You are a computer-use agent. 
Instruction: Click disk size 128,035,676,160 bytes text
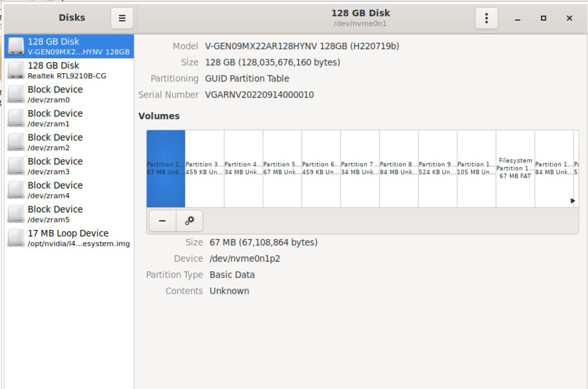[272, 62]
